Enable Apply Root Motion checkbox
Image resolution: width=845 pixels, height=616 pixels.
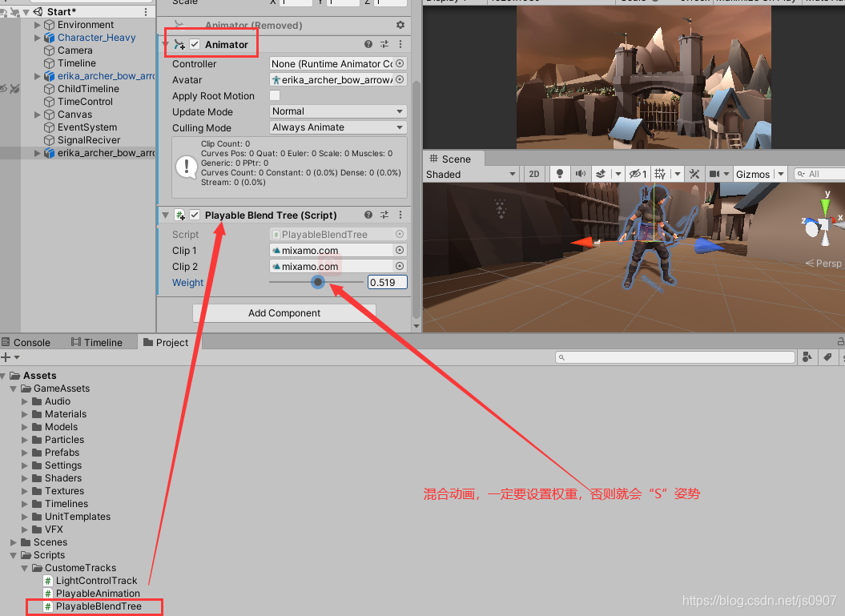coord(275,95)
